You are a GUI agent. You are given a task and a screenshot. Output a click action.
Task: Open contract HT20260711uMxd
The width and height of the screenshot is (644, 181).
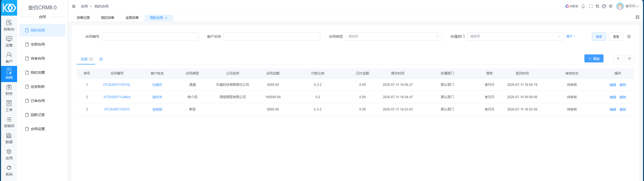[x=117, y=97]
